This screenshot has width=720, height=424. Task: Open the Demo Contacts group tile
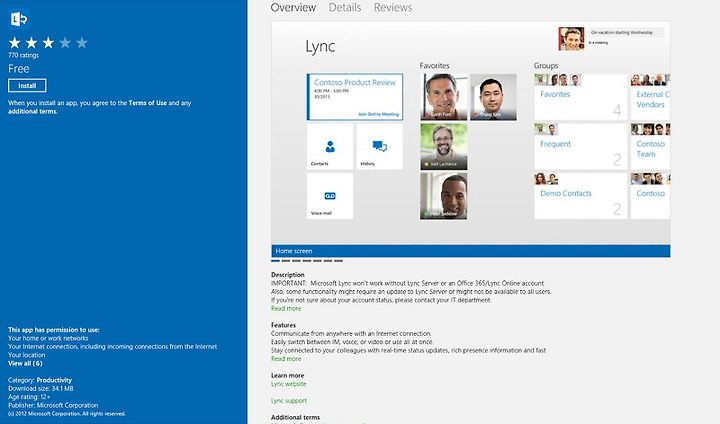580,196
